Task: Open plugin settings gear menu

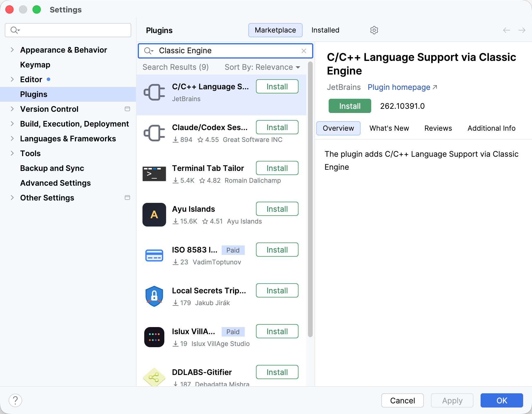Action: pyautogui.click(x=374, y=30)
